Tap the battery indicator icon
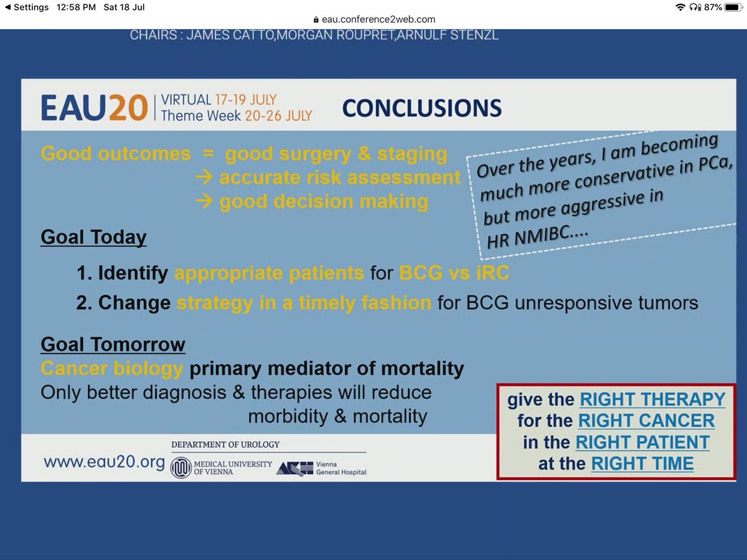This screenshot has width=747, height=560. [x=732, y=7]
